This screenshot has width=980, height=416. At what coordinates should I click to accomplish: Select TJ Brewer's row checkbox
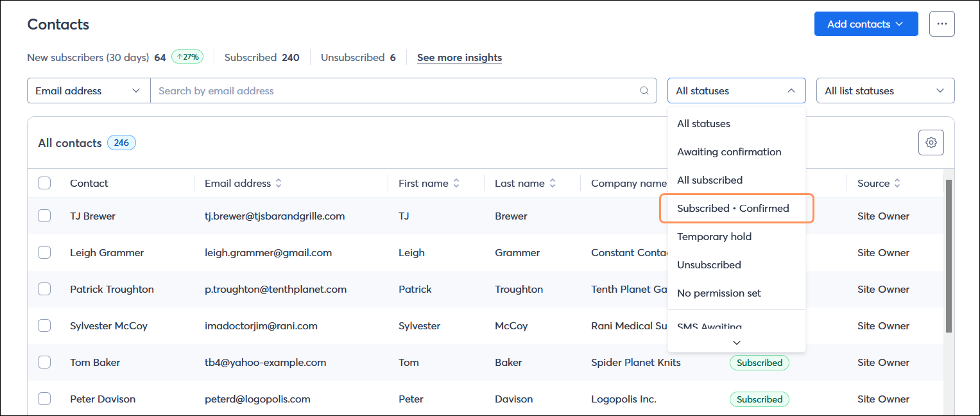coord(44,216)
